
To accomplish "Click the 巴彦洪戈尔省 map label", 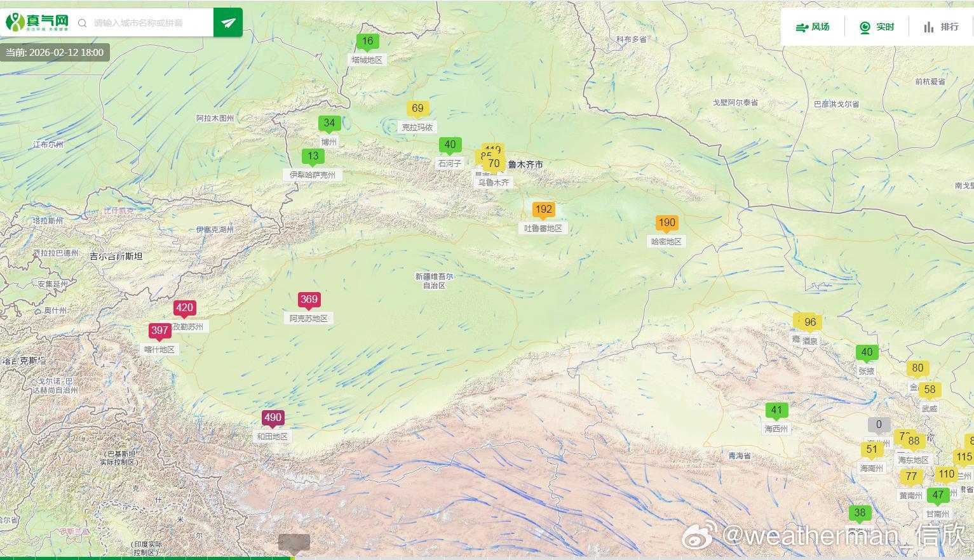I will pos(837,104).
